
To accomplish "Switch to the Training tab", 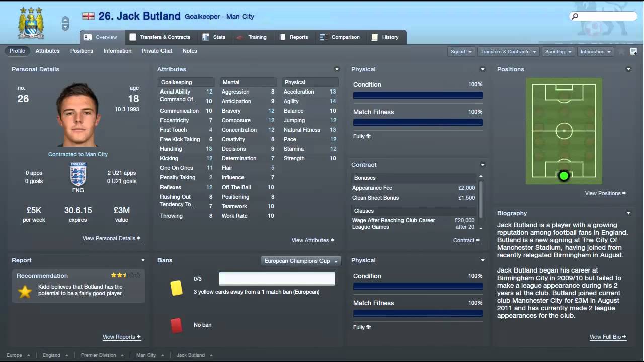I will coord(252,37).
